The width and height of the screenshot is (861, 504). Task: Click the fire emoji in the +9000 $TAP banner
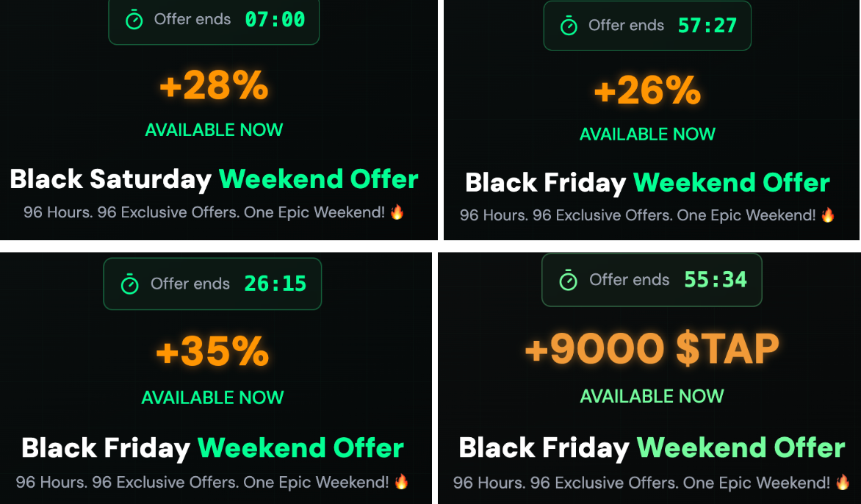(843, 483)
